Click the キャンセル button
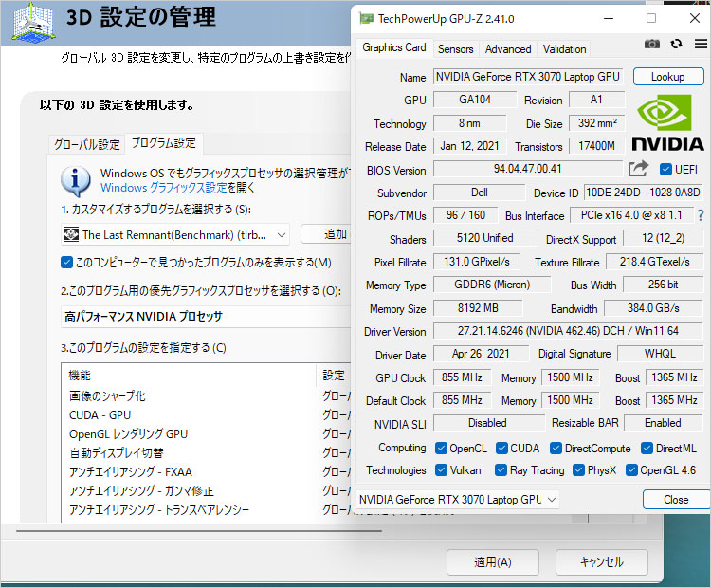 602,562
